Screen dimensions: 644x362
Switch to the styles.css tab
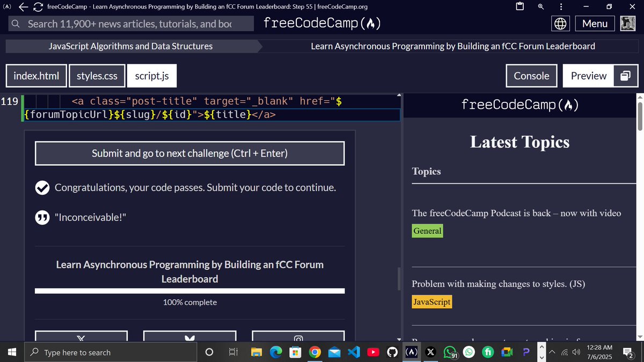97,76
